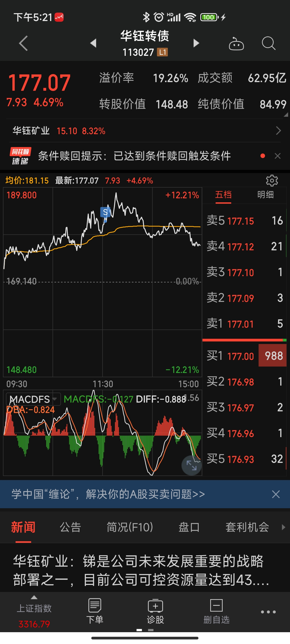Go to the previous stock with left triangle

pos(93,43)
